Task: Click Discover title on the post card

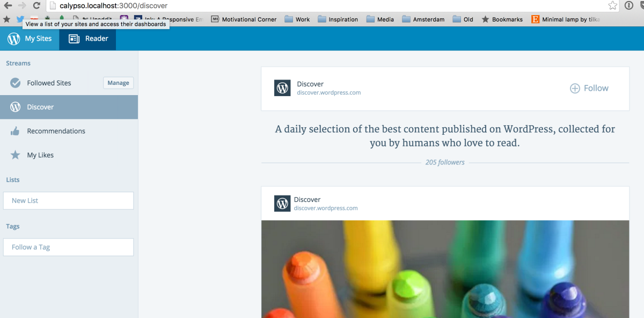Action: pos(308,200)
